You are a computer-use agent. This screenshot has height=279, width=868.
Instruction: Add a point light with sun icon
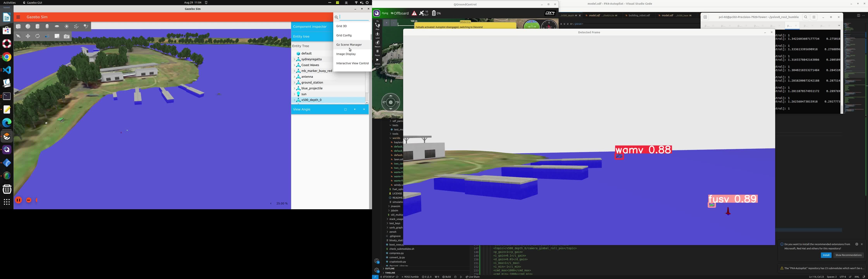pyautogui.click(x=67, y=26)
